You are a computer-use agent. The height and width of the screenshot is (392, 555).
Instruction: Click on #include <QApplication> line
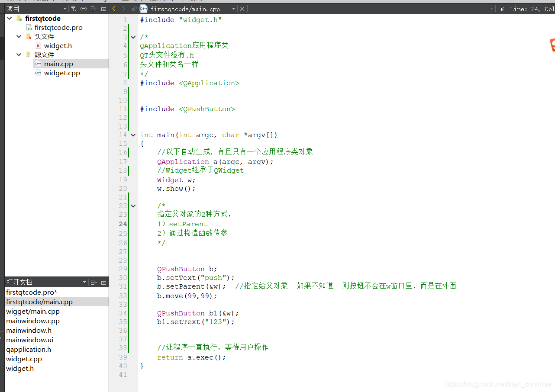190,83
